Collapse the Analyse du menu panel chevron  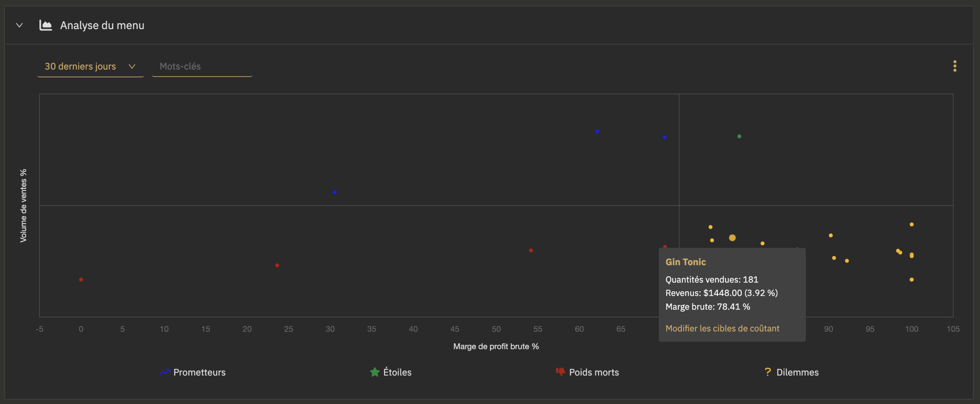[x=19, y=25]
